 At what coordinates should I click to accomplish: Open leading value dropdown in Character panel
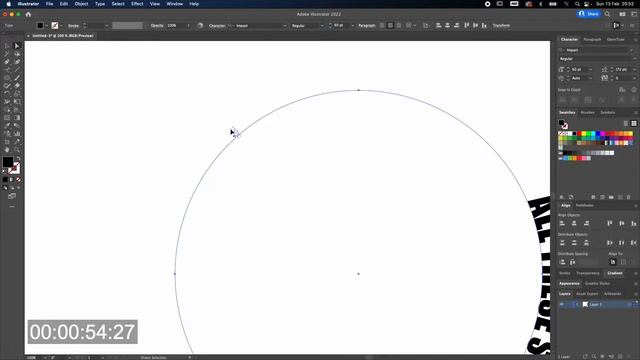(634, 69)
